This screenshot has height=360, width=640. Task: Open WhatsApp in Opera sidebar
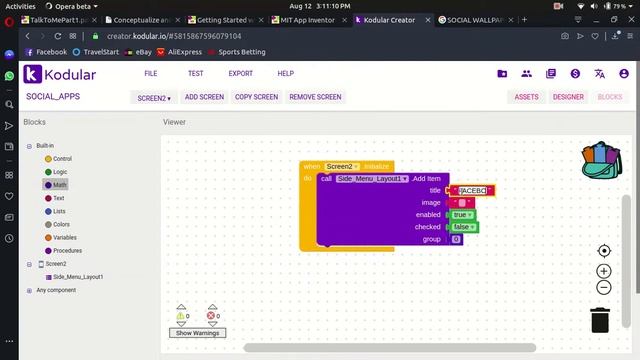tap(9, 76)
